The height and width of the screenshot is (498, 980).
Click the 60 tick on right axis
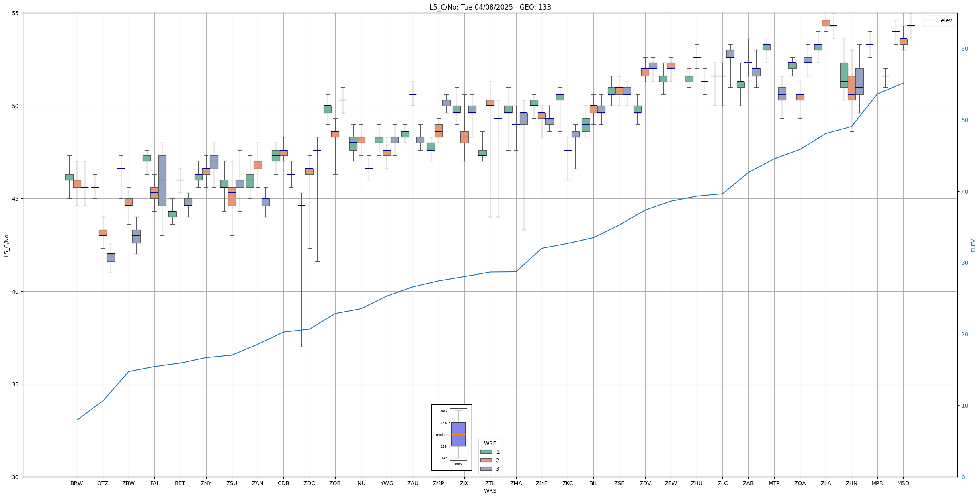tap(964, 49)
